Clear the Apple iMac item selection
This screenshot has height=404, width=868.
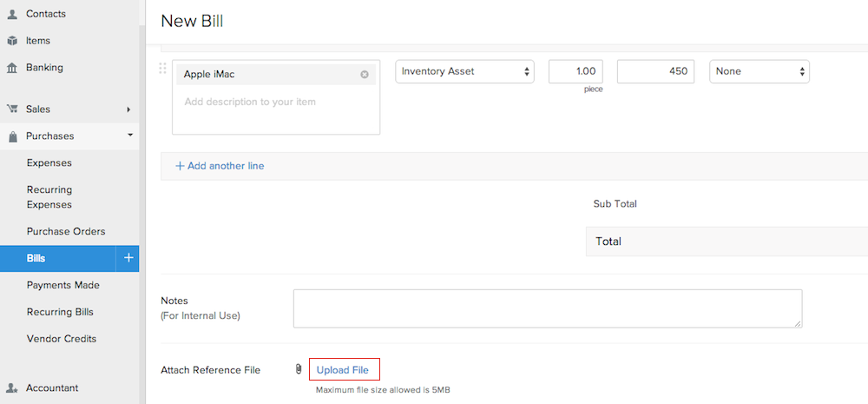point(365,75)
